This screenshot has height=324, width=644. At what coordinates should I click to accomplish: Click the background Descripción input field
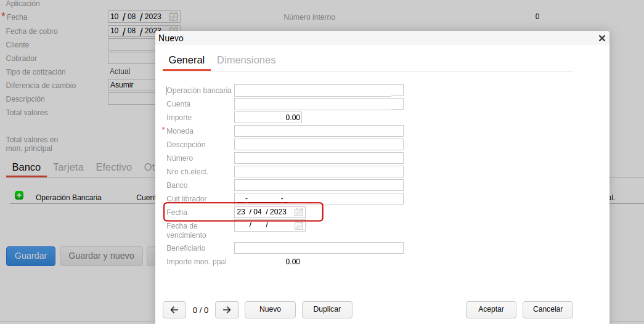[x=131, y=99]
